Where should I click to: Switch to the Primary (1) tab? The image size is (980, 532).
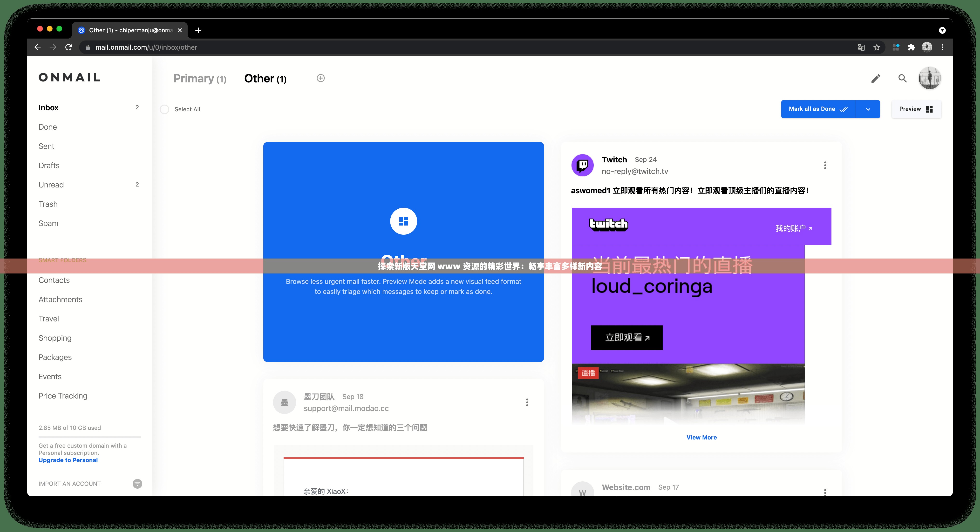pos(200,79)
